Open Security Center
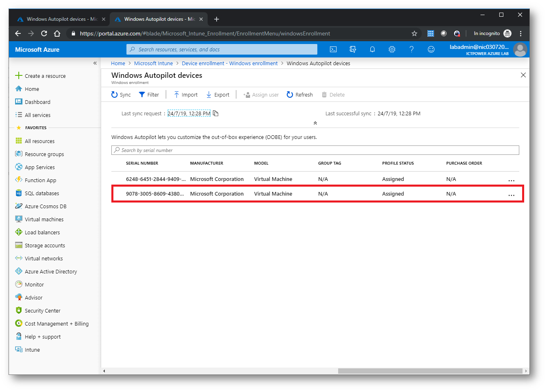Viewport: 547px width, 392px height. click(38, 311)
